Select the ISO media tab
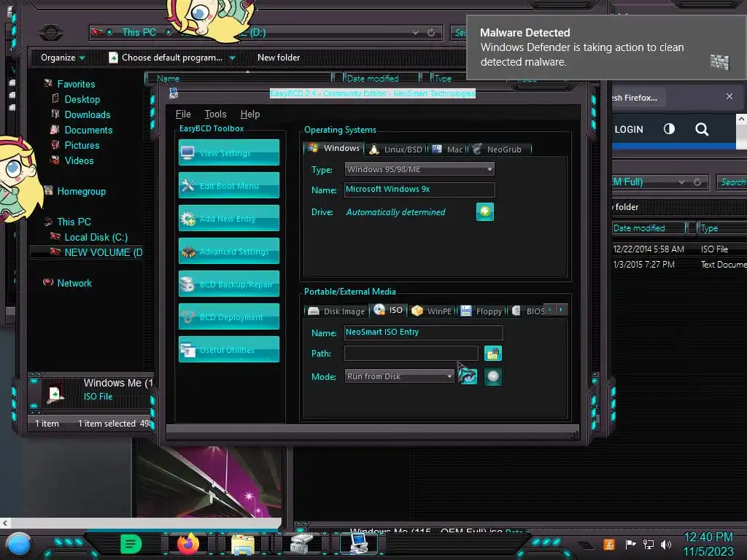Screen dimensions: 747x560 (x=389, y=310)
